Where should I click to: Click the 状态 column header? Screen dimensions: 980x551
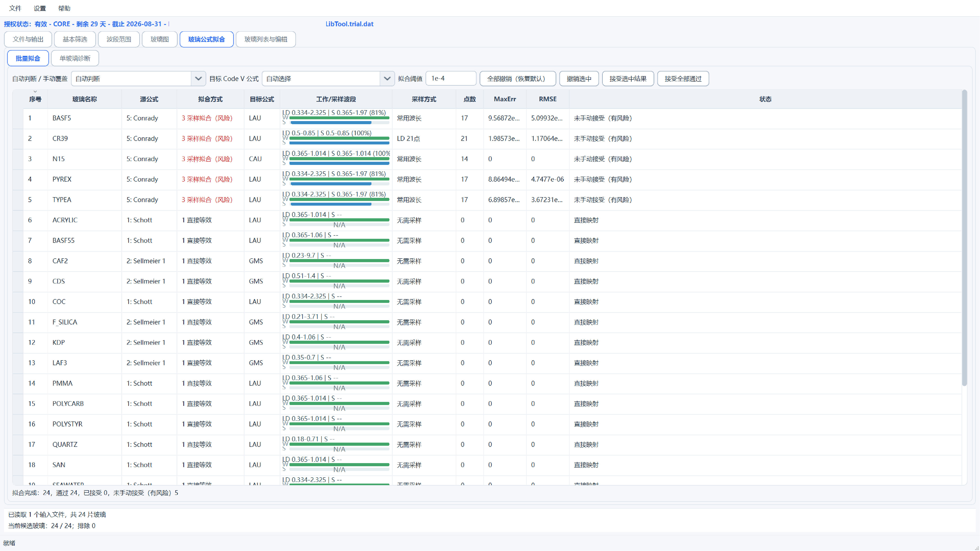[765, 99]
